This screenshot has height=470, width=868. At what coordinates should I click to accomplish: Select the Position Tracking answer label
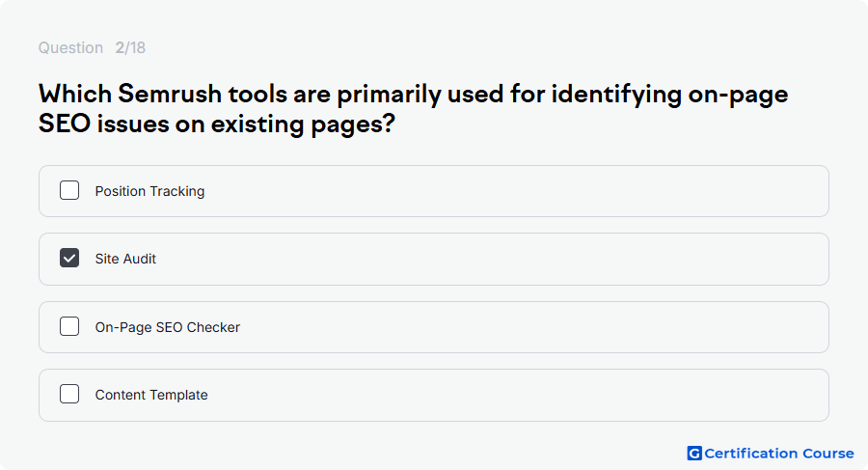[x=149, y=191]
